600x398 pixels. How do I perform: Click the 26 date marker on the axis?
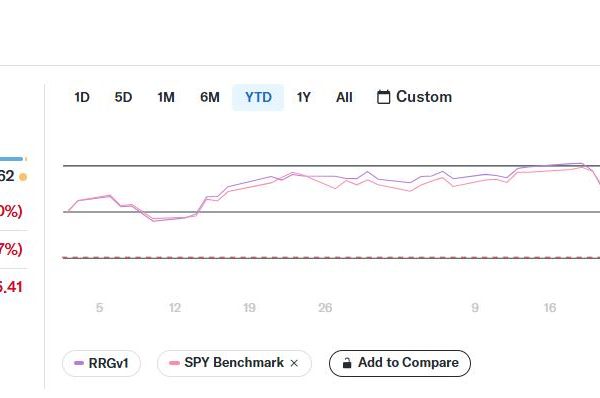tap(325, 308)
